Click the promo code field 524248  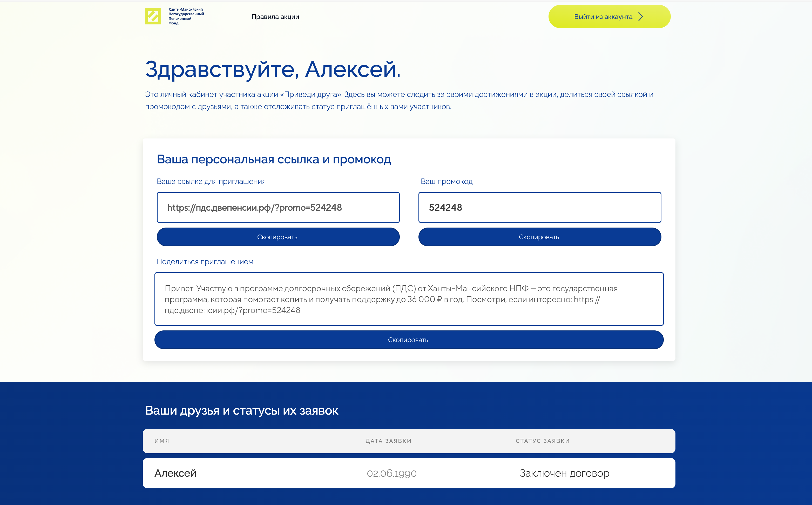(x=539, y=207)
